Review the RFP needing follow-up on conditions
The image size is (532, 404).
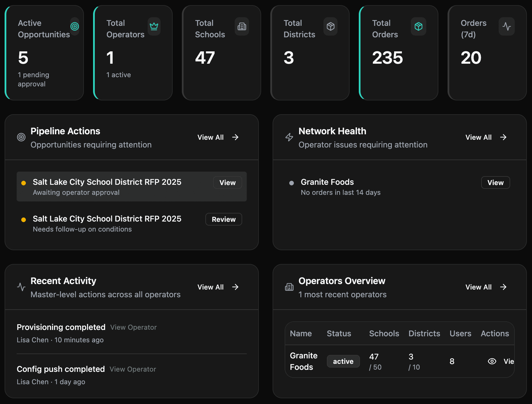223,219
